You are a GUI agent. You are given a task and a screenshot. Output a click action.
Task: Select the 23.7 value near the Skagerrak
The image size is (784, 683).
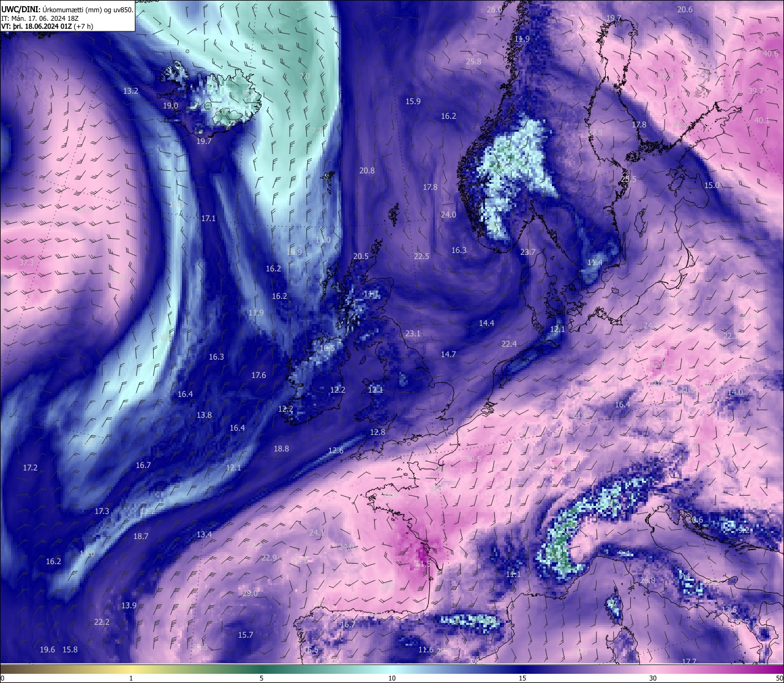[527, 252]
